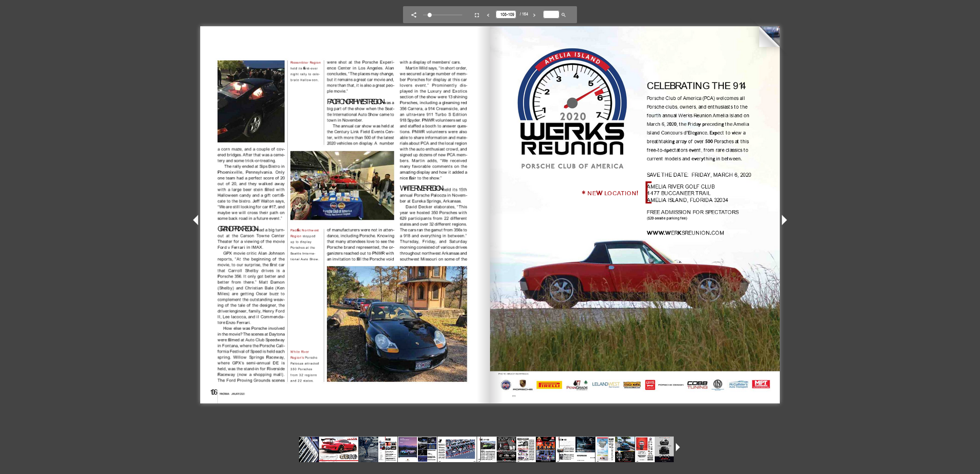This screenshot has width=980, height=474.
Task: Open the share icon in the viewer toolbar
Action: 414,15
